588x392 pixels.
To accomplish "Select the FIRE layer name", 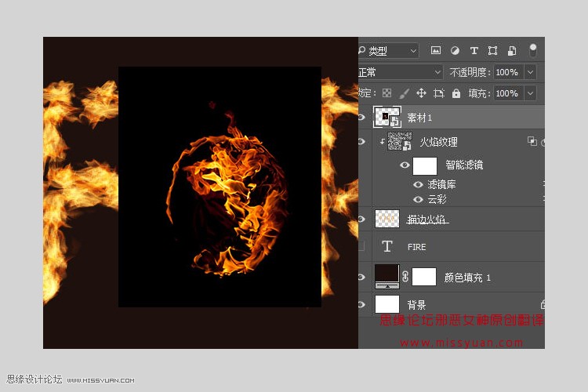I will pos(416,247).
